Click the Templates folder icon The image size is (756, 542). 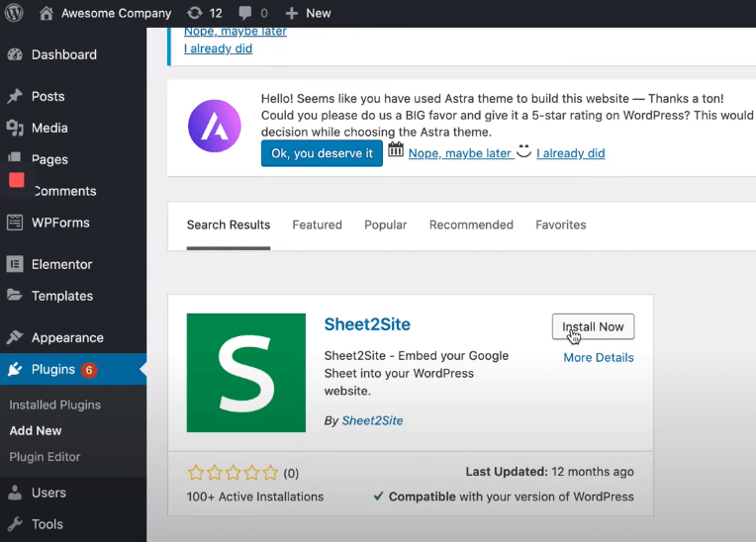15,295
